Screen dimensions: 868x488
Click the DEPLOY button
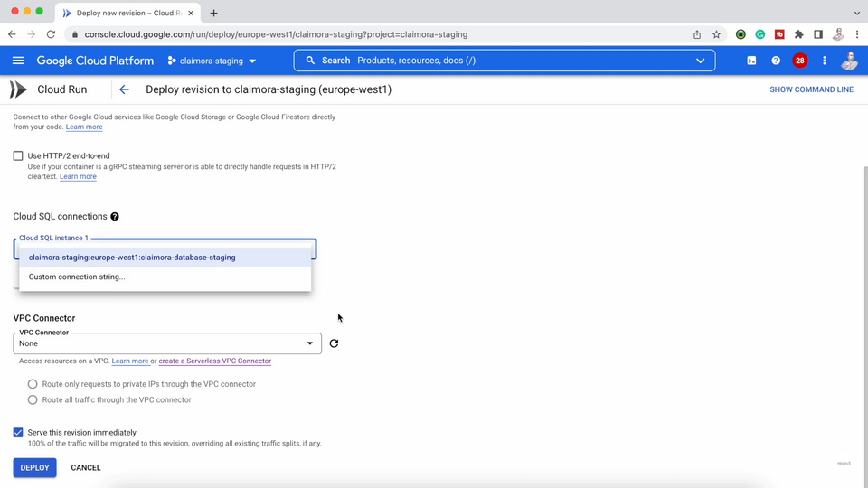pyautogui.click(x=35, y=467)
